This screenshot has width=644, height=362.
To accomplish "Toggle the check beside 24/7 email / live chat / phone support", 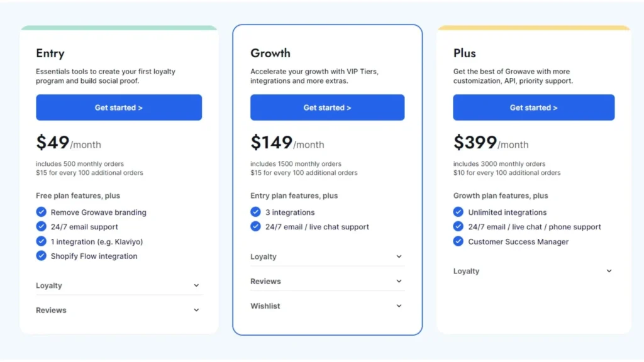I will tap(458, 227).
